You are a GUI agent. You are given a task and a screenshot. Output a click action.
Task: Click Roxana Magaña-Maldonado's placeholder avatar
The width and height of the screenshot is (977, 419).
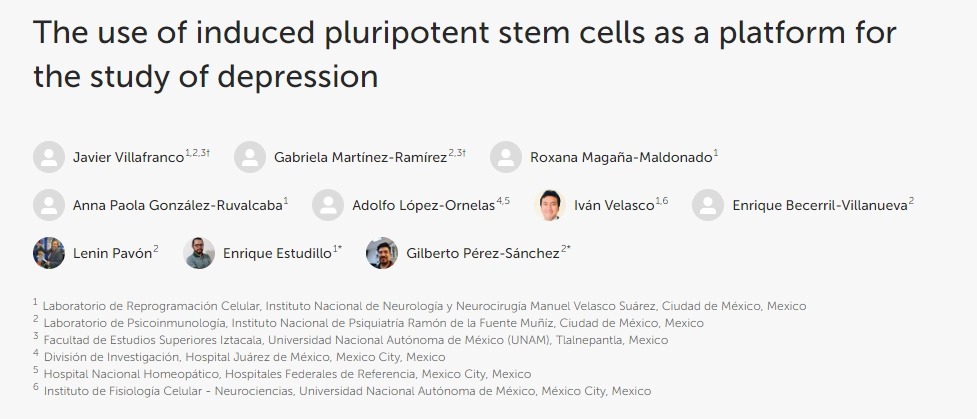(x=506, y=157)
